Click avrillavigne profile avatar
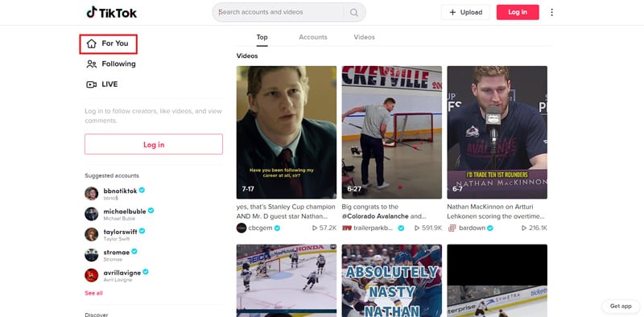Screen dimensions: 644x317 point(92,275)
